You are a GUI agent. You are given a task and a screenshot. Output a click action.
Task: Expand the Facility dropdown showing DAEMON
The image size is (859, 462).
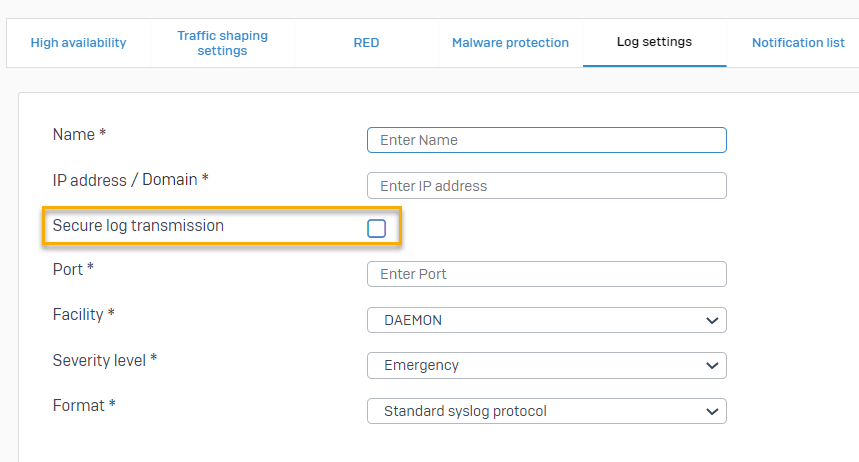point(547,320)
